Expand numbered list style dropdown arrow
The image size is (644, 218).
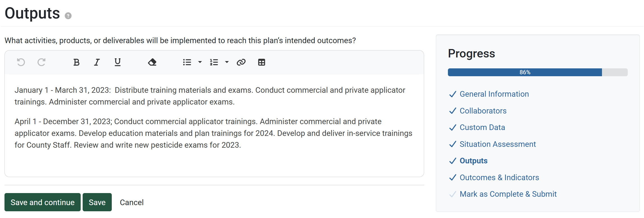click(227, 62)
